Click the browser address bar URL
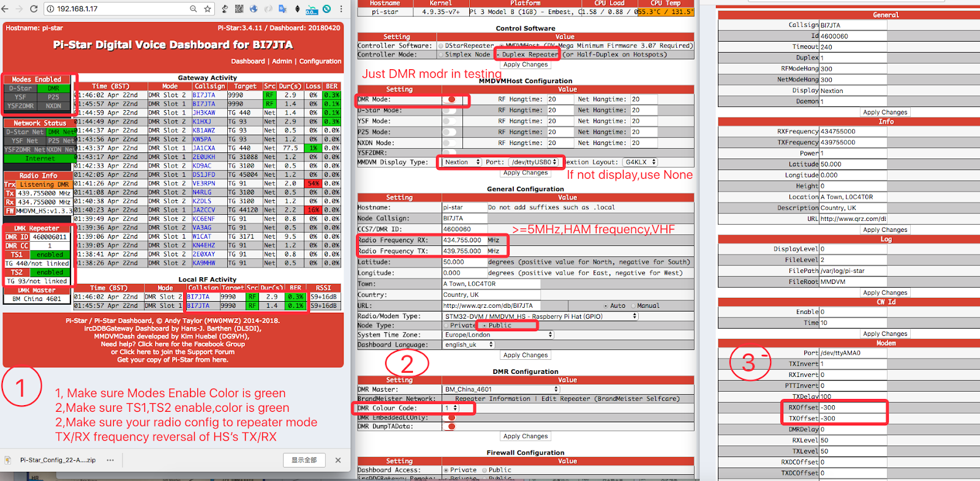The image size is (980, 481). tap(77, 9)
